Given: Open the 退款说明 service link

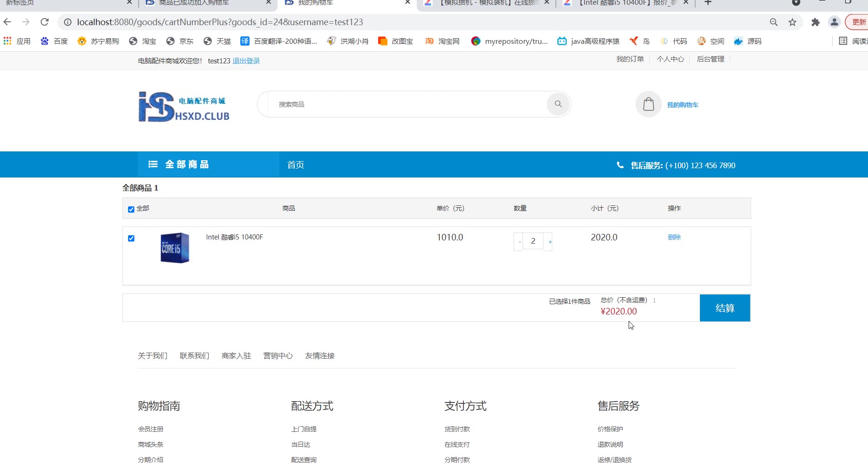Looking at the screenshot, I should coord(610,444).
